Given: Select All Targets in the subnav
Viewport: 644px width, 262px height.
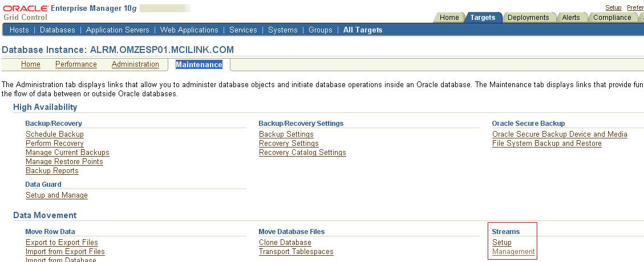Looking at the screenshot, I should [x=363, y=30].
